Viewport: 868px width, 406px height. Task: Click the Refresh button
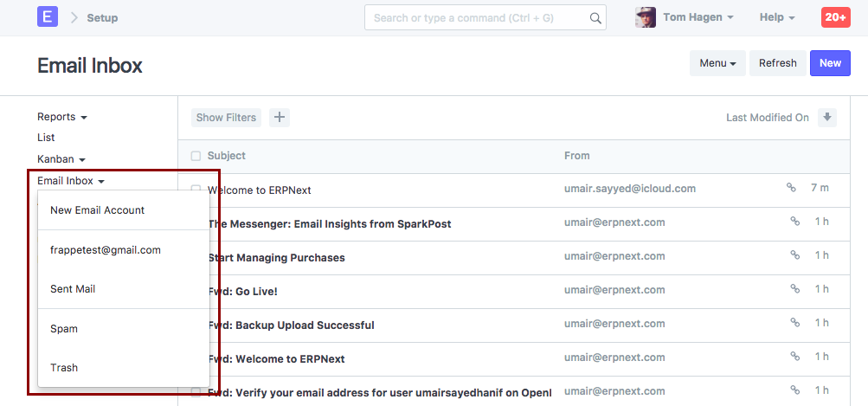[777, 63]
